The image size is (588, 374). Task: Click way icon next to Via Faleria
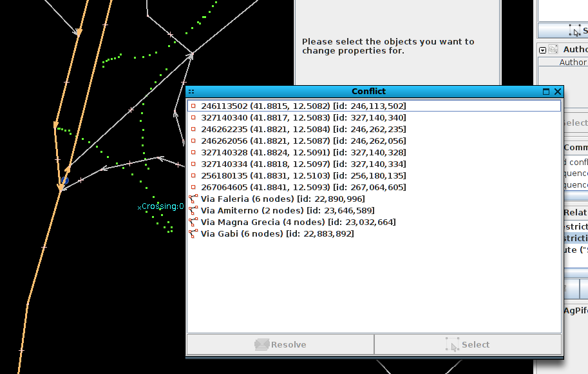[193, 199]
